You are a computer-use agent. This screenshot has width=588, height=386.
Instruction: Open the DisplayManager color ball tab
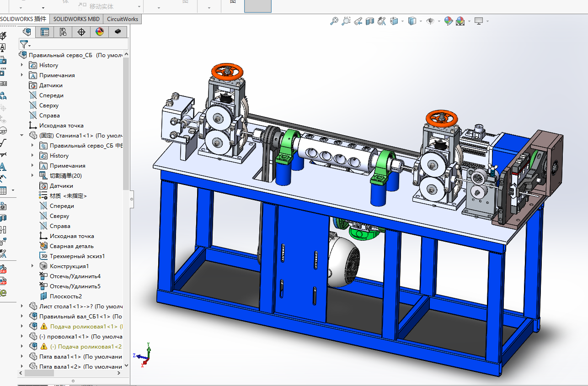point(100,32)
